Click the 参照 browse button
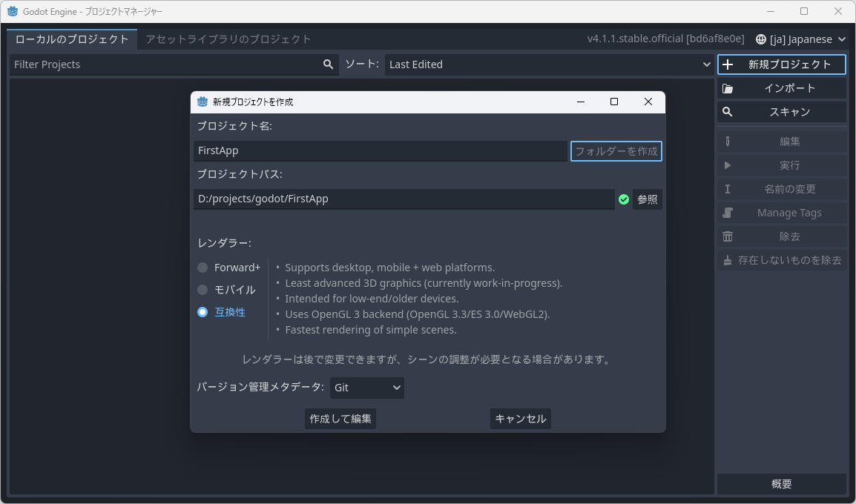The width and height of the screenshot is (856, 504). click(648, 199)
